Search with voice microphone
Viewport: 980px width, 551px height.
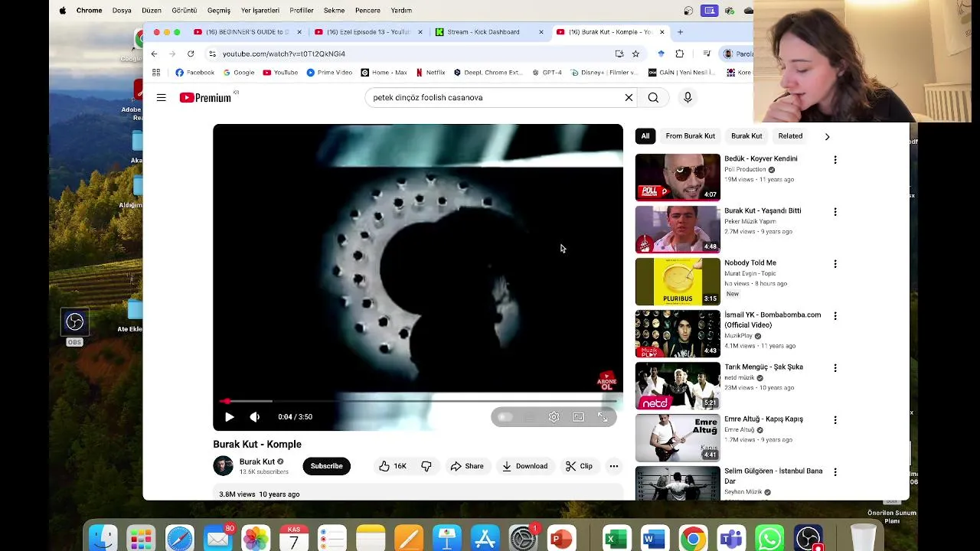688,97
